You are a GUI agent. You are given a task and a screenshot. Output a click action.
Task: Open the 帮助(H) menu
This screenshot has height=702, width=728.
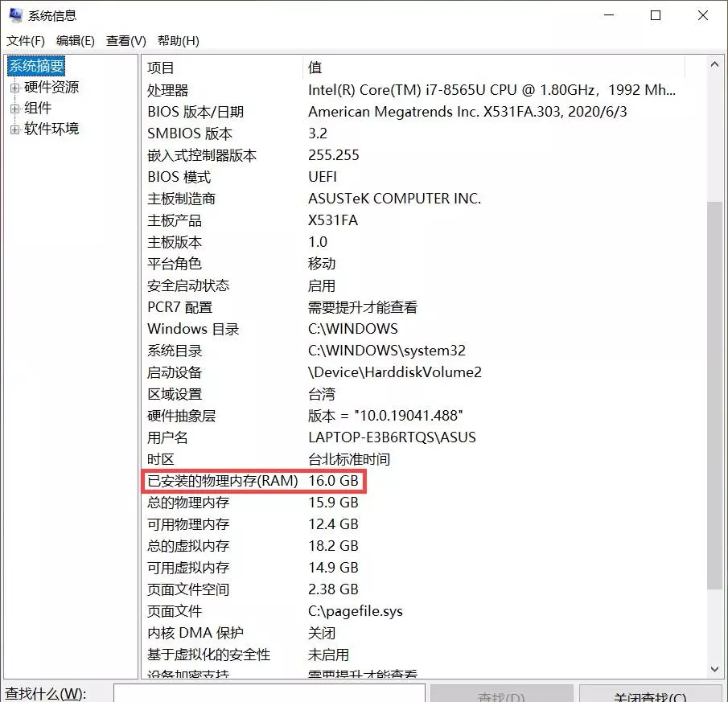179,41
